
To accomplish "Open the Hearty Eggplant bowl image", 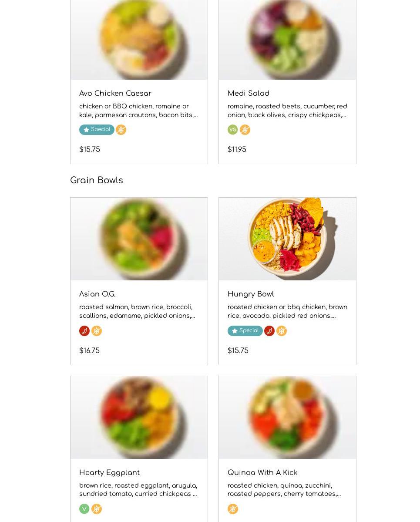I will (139, 417).
